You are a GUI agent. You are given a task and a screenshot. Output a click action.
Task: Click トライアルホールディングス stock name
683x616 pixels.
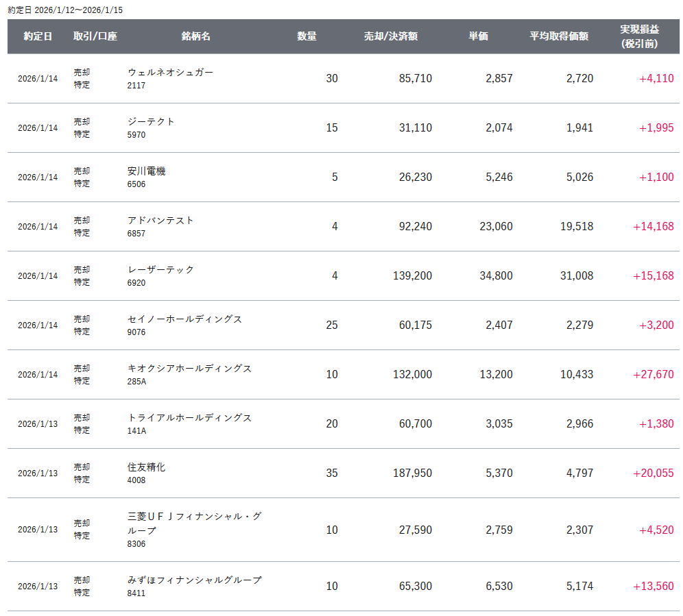coord(189,417)
